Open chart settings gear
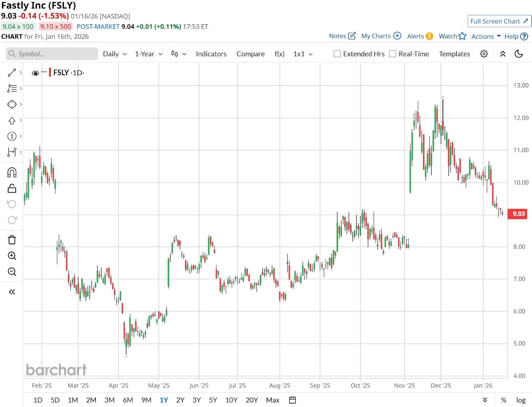This screenshot has width=532, height=407. pos(484,54)
